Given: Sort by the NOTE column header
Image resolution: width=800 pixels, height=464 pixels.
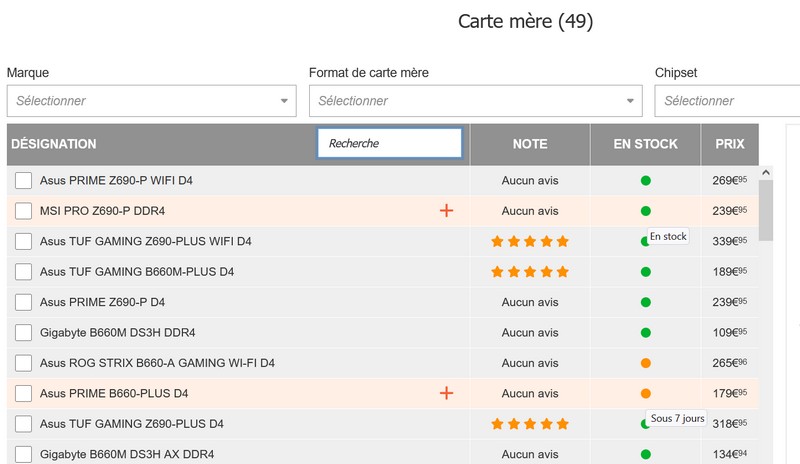Looking at the screenshot, I should coord(530,144).
